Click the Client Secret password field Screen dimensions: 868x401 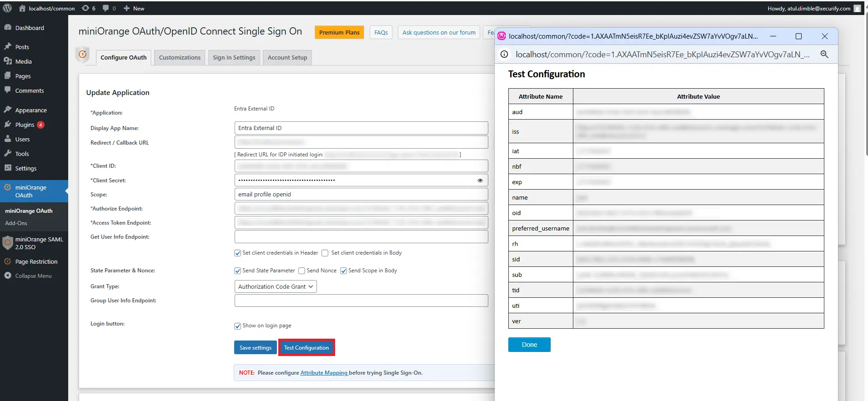361,180
